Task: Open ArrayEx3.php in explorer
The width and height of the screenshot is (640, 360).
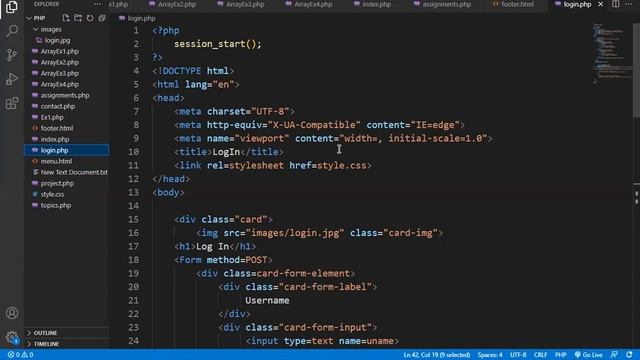Action: [x=60, y=73]
